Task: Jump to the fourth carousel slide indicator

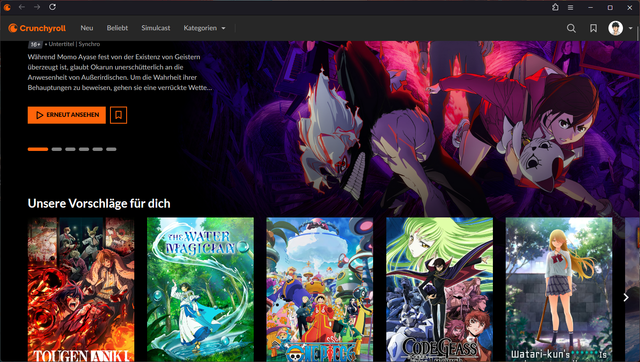Action: tap(84, 149)
